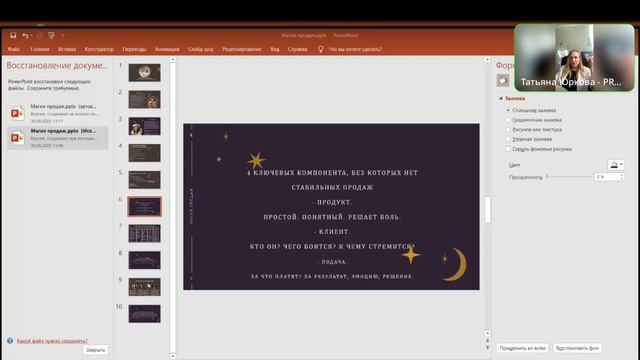
Task: Click the 'Что вы хотите сделать?' search field
Action: 355,49
